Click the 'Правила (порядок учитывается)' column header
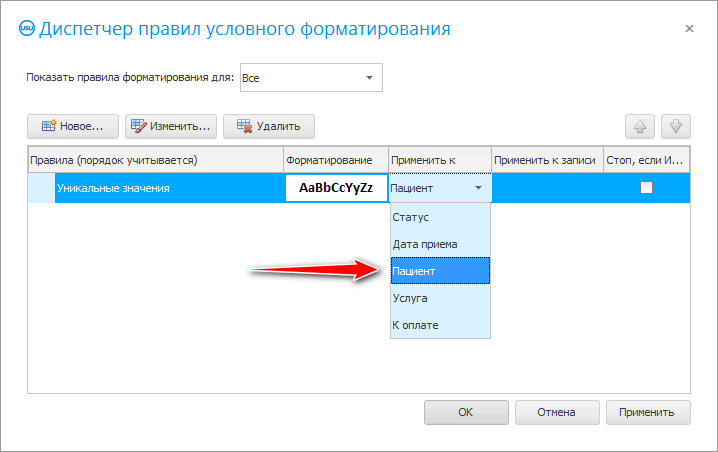The width and height of the screenshot is (718, 452). click(x=156, y=160)
